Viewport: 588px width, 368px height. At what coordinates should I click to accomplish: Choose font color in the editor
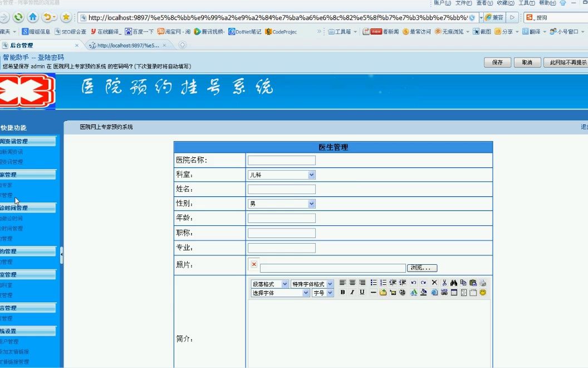click(x=413, y=292)
